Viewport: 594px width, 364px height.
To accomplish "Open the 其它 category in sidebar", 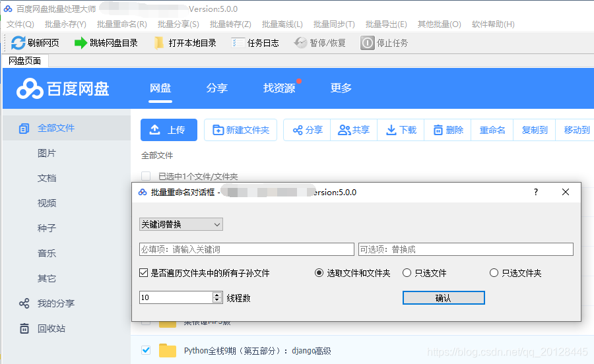I will pos(47,278).
